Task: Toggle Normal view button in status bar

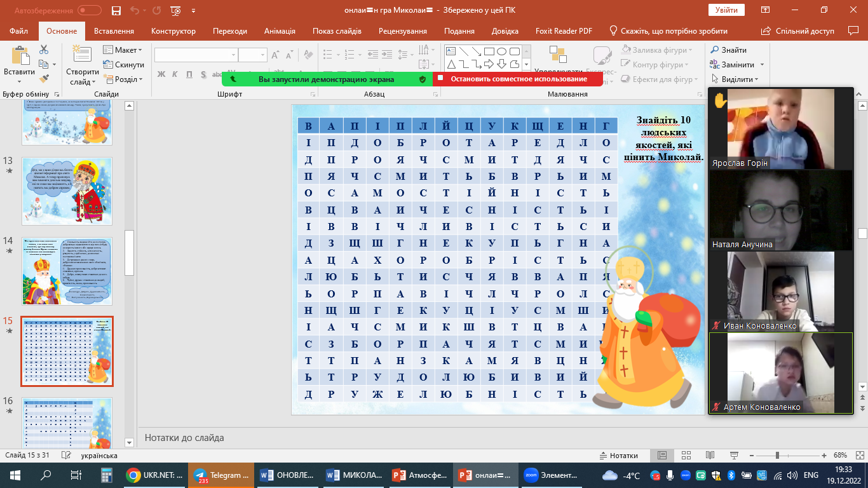Action: click(661, 456)
